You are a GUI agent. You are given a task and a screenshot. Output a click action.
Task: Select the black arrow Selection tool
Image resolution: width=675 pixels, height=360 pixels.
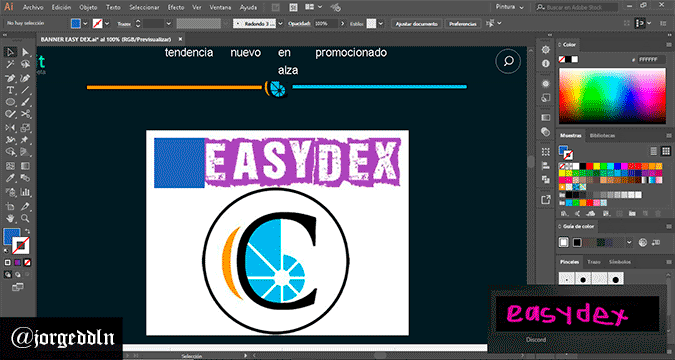point(10,52)
